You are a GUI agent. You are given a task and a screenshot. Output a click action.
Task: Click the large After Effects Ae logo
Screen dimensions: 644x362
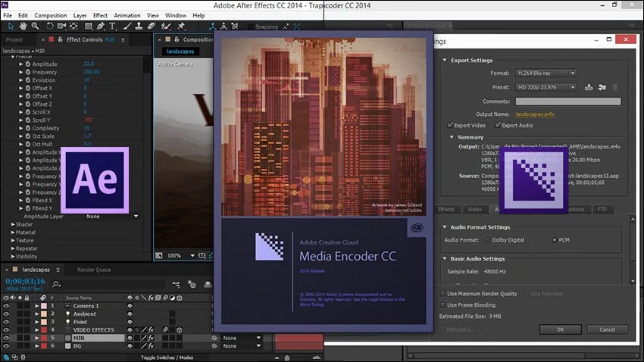95,179
